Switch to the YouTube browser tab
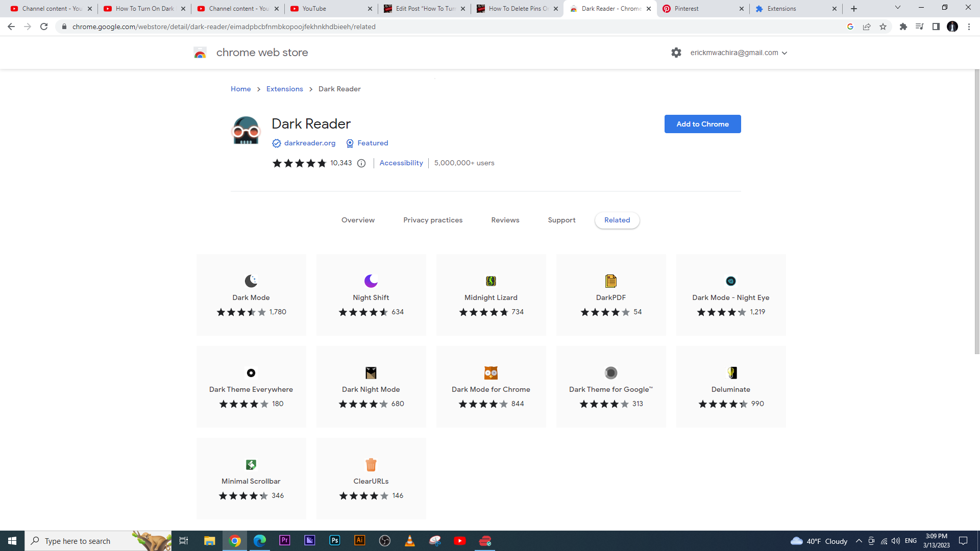980x551 pixels. (330, 9)
